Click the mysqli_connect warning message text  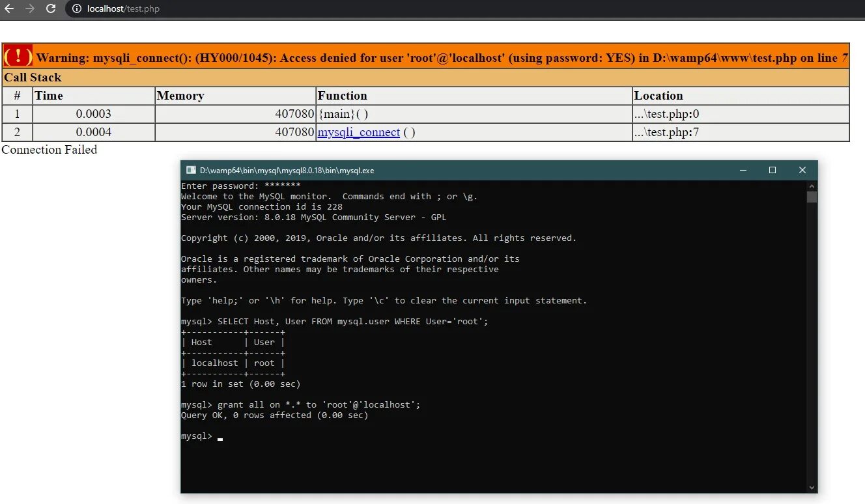pos(442,58)
